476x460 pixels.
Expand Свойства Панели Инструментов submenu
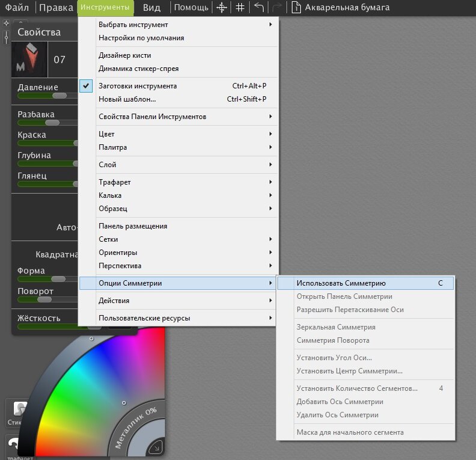pos(178,117)
